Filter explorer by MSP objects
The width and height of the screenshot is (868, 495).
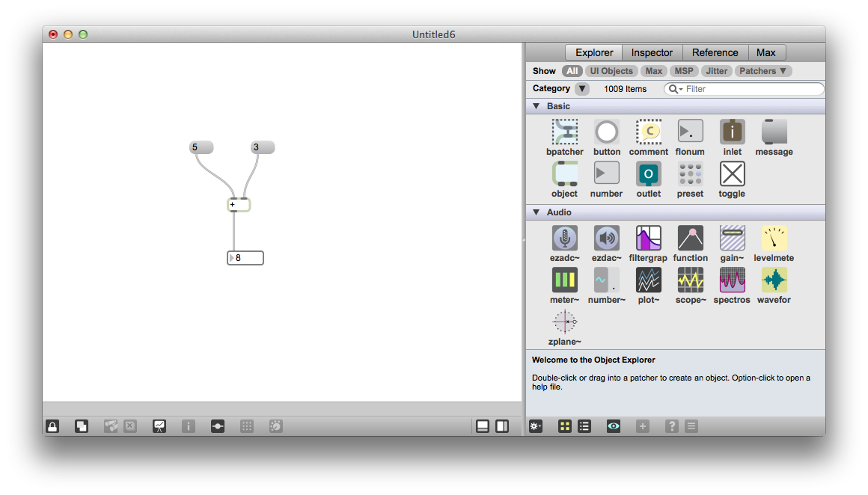pos(684,71)
